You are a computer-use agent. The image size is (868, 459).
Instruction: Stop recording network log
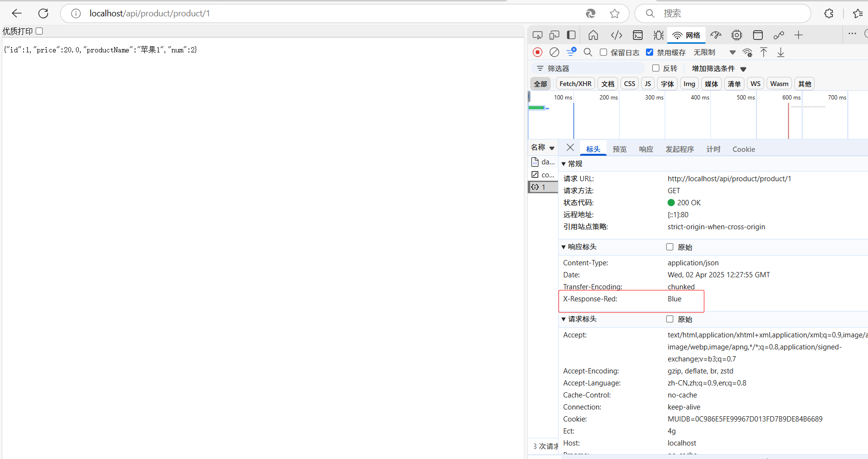[537, 52]
